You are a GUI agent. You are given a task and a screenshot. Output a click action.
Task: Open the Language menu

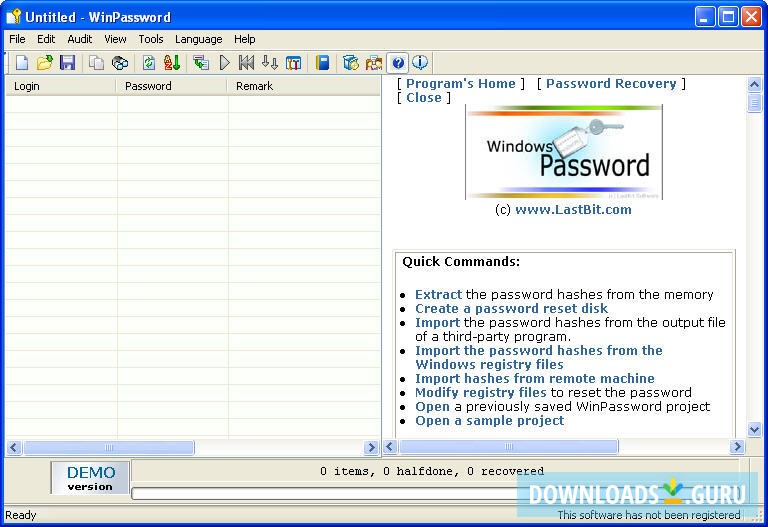pyautogui.click(x=198, y=39)
